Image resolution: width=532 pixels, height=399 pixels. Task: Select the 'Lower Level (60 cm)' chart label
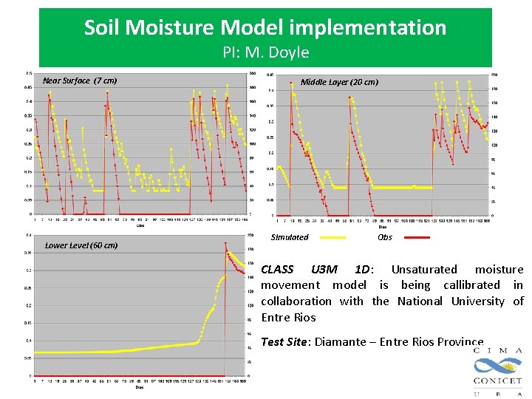coord(81,245)
